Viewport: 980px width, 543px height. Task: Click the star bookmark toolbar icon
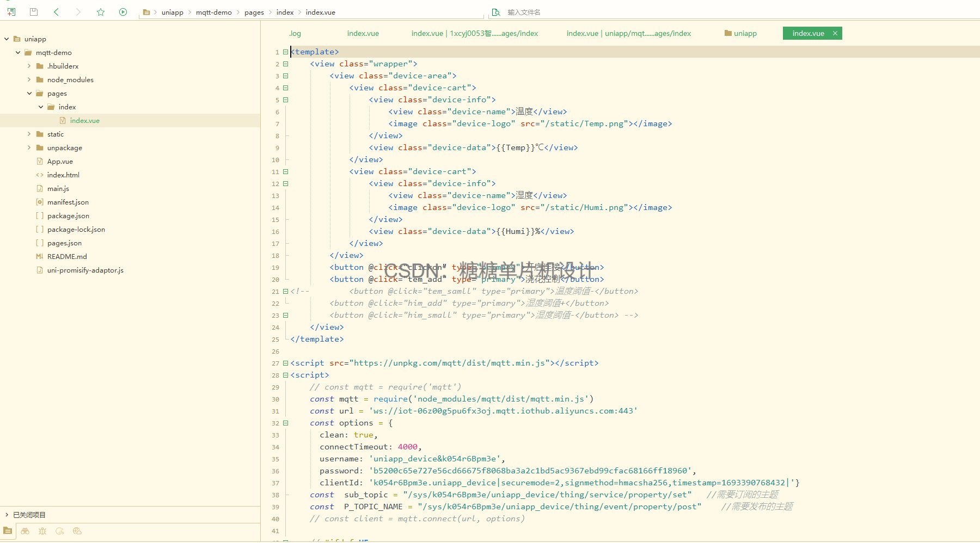point(101,11)
